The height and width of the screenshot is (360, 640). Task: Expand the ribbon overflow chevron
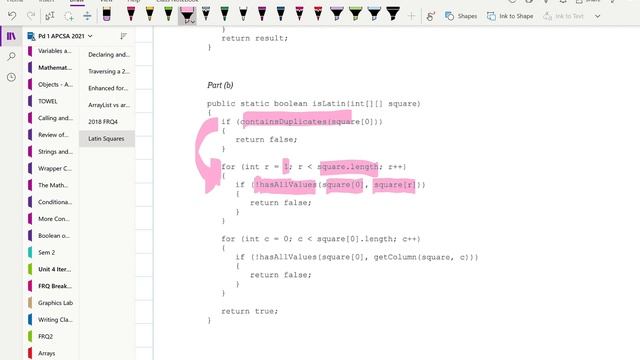[x=598, y=16]
